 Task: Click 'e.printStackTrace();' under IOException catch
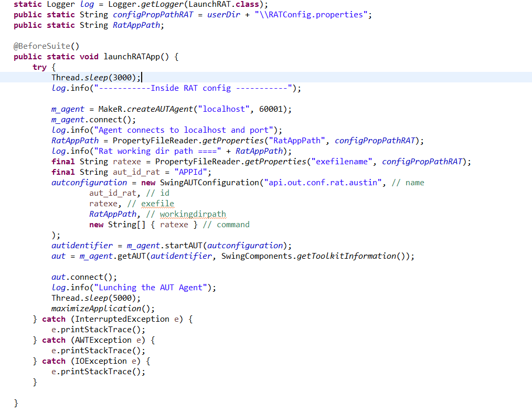98,372
